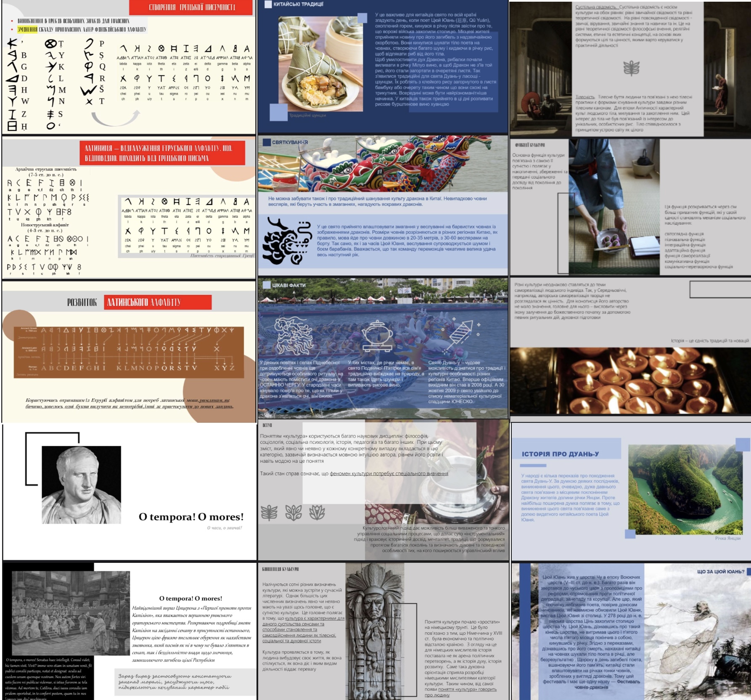Click the blue square marker beside Святкування title
Screen dimensions: 751x700
tap(267, 142)
